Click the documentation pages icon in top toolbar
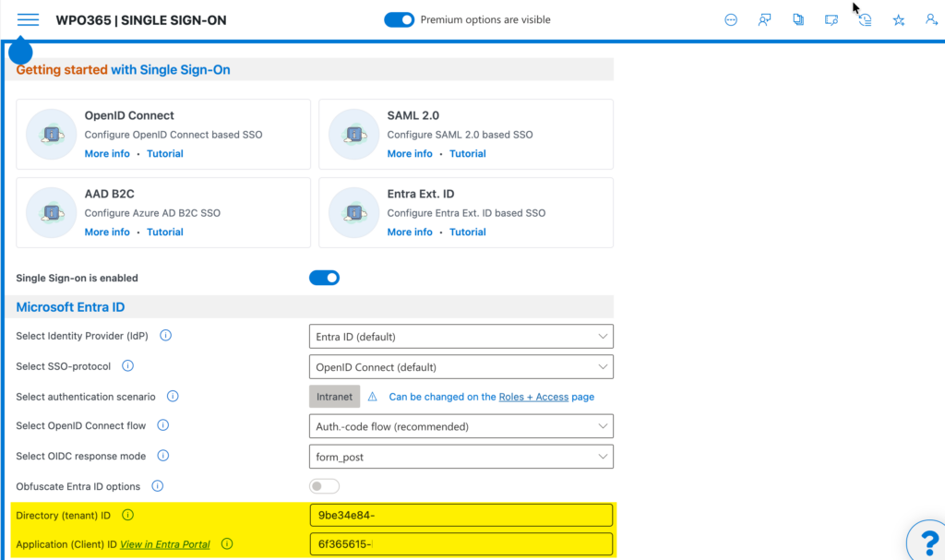This screenshot has width=945, height=560. 797,19
